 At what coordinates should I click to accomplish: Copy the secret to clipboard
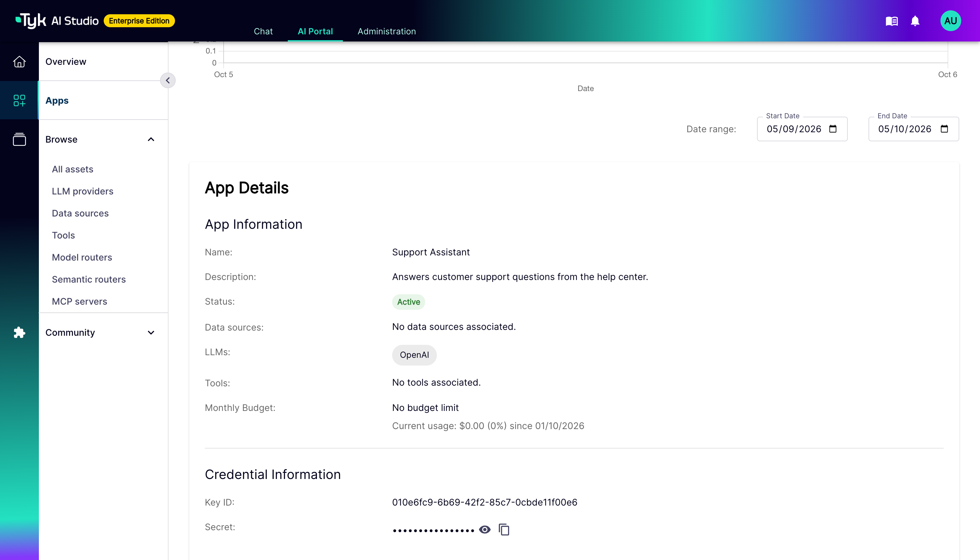pyautogui.click(x=504, y=530)
